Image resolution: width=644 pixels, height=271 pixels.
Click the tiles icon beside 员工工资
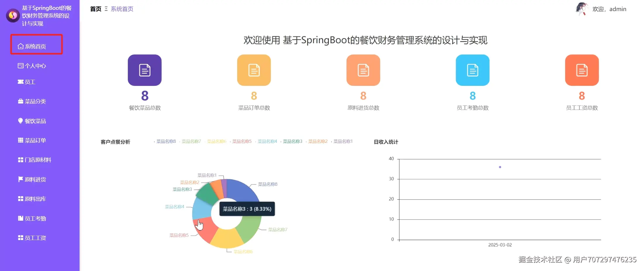(20, 238)
